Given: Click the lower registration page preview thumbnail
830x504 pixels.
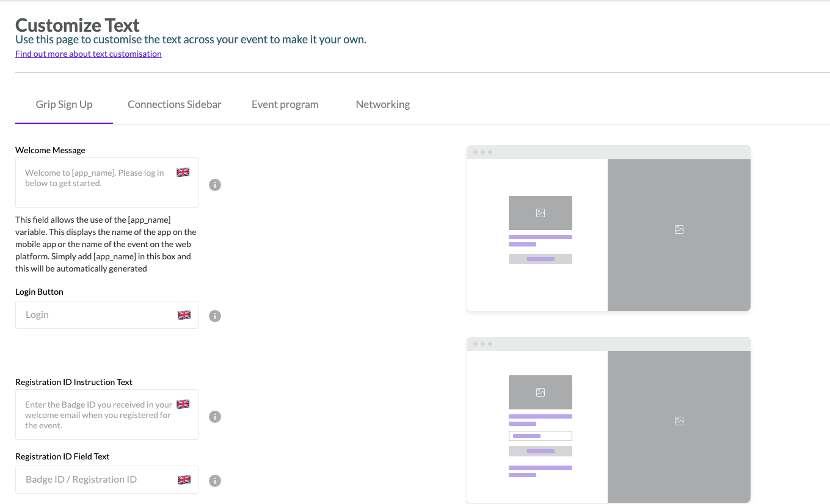Looking at the screenshot, I should [x=608, y=420].
